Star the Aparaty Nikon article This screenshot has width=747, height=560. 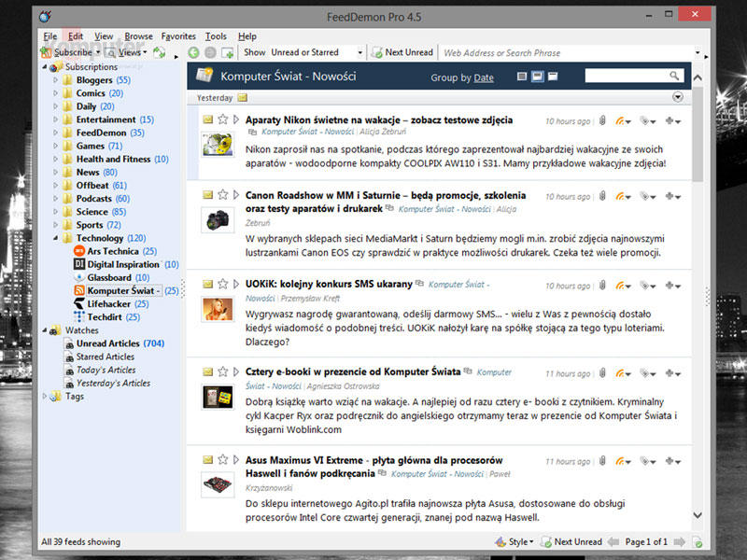tap(222, 119)
